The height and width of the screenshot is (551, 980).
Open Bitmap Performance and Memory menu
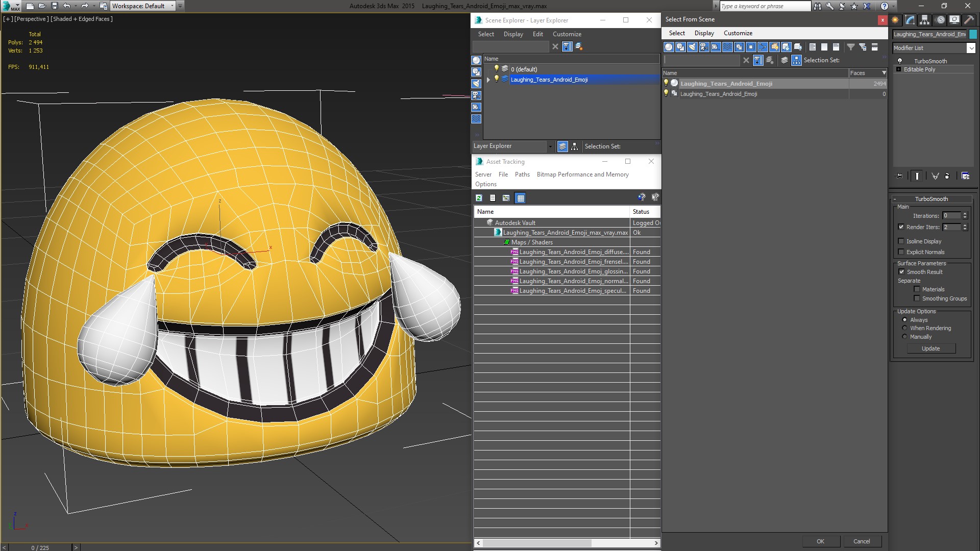tap(582, 174)
